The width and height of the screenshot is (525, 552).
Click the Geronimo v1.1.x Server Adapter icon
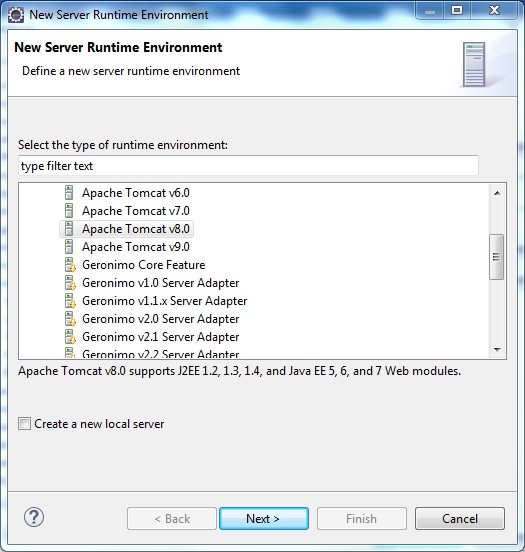click(70, 301)
